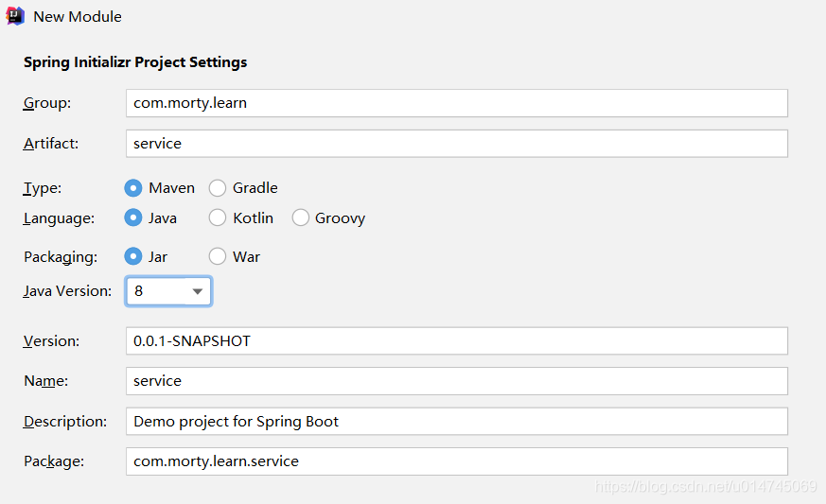Switch packaging to War
The image size is (826, 504).
click(x=218, y=257)
